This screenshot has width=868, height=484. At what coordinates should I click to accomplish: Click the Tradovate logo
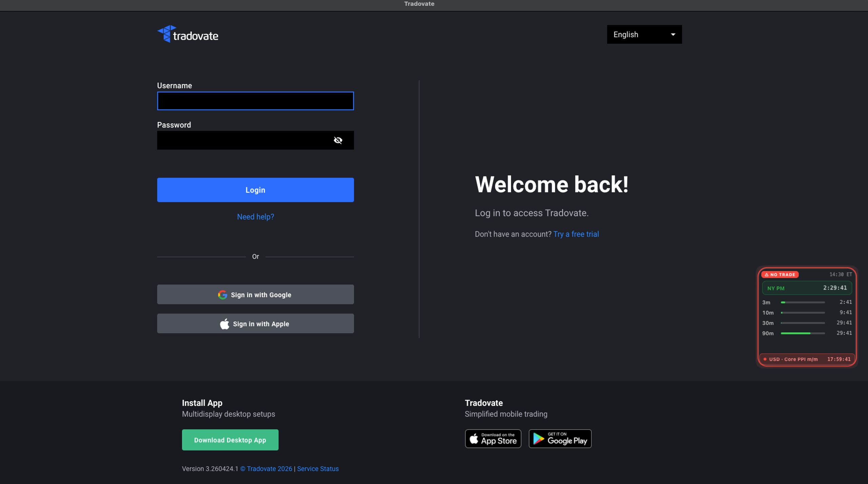188,34
